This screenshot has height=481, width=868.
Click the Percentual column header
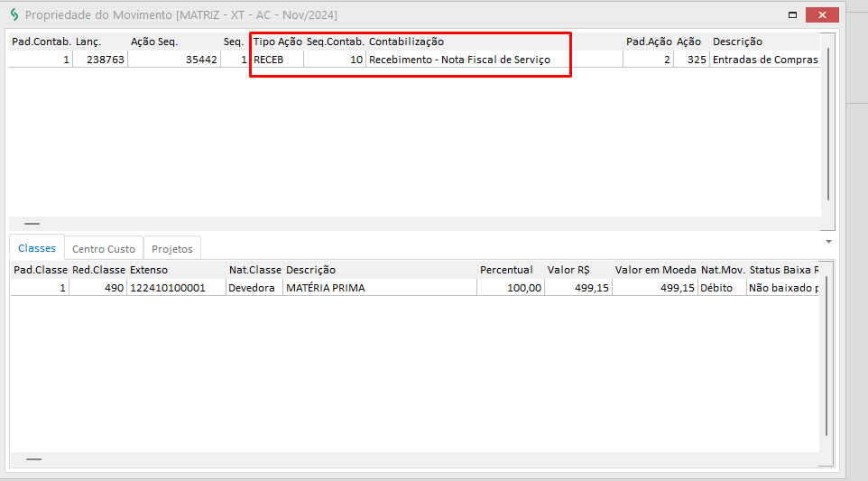(506, 270)
